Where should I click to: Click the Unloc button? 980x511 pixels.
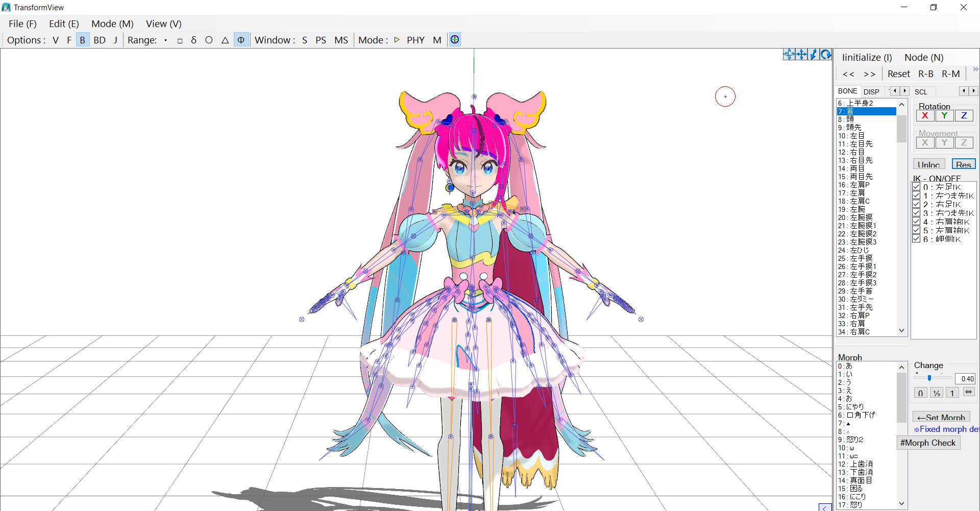tap(928, 164)
